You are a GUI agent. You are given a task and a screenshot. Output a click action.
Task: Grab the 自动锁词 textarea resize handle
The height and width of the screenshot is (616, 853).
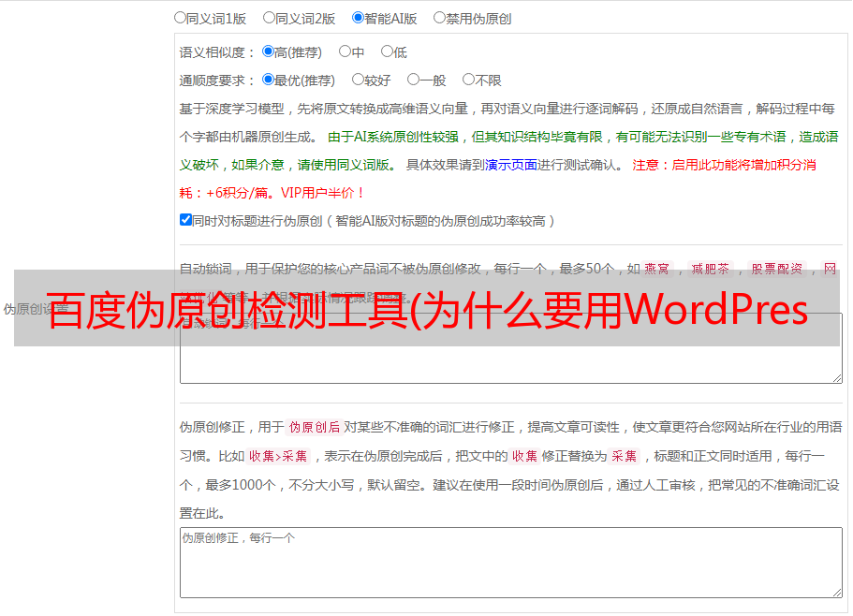[836, 376]
